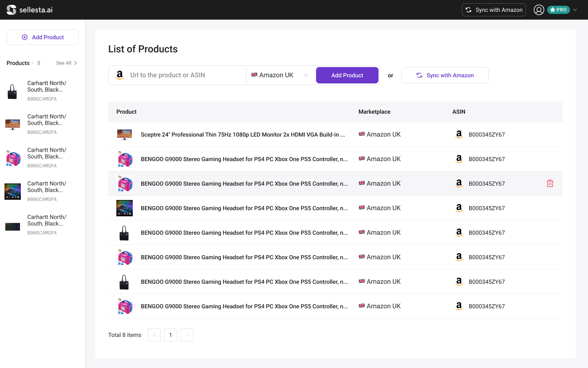
Task: Click the sellesta.ai logo icon
Action: coord(11,10)
